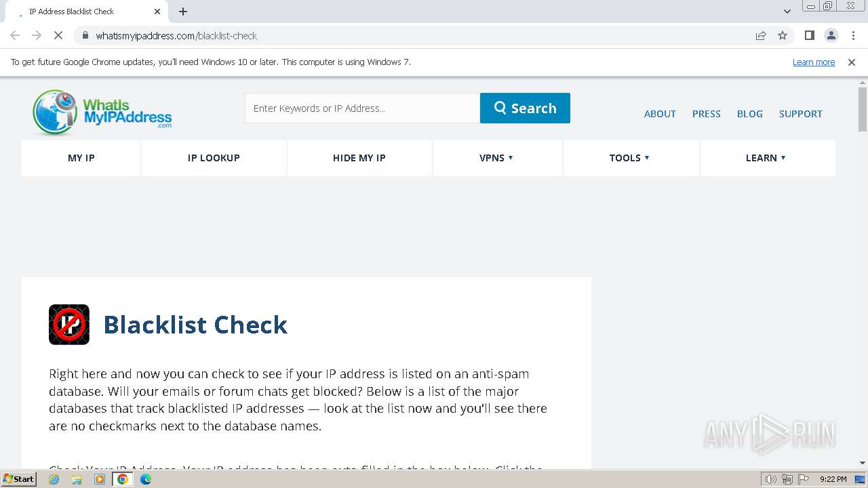Screen dimensions: 868x488
Task: Click the volume speaker tray icon
Action: 771,479
